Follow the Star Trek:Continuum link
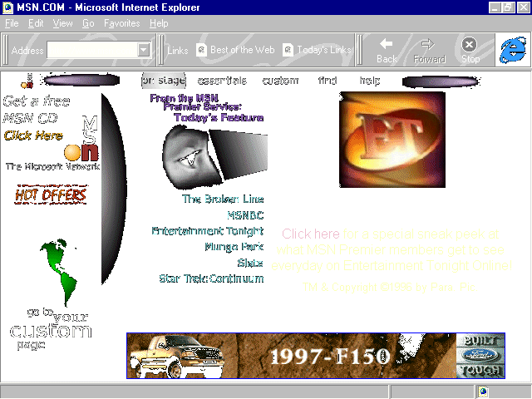This screenshot has width=532, height=399. pos(211,278)
